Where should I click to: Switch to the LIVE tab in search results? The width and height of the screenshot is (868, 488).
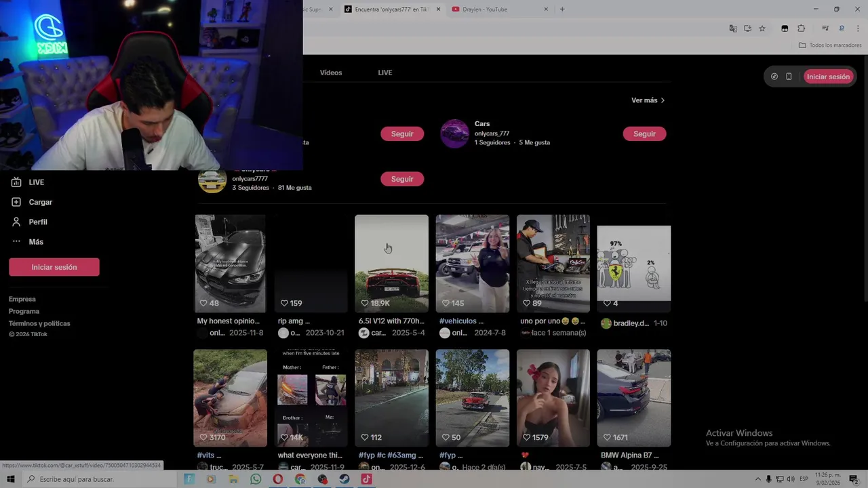coord(385,73)
